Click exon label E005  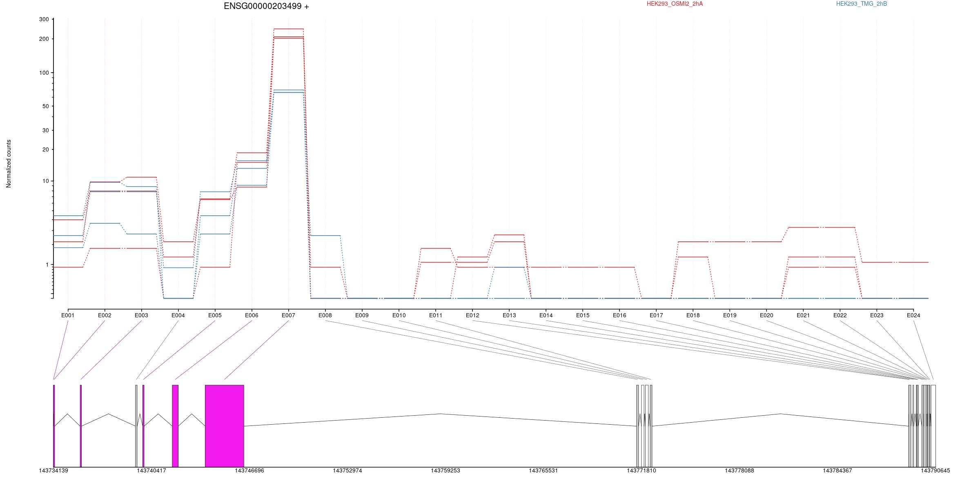tap(215, 315)
